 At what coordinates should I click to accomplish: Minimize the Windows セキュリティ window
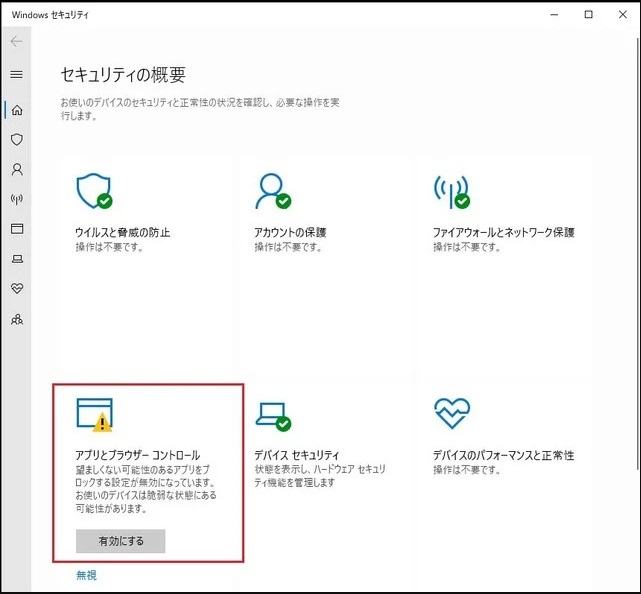[x=554, y=14]
